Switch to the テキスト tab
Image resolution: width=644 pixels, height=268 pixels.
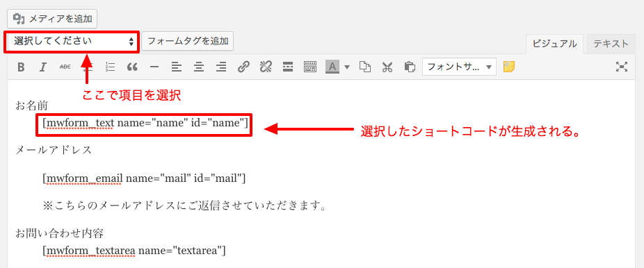(611, 44)
